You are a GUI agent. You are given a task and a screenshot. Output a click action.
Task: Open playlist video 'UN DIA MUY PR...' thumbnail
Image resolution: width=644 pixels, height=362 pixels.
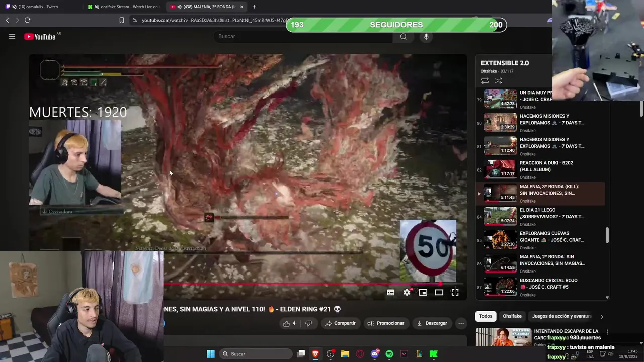coord(500,99)
